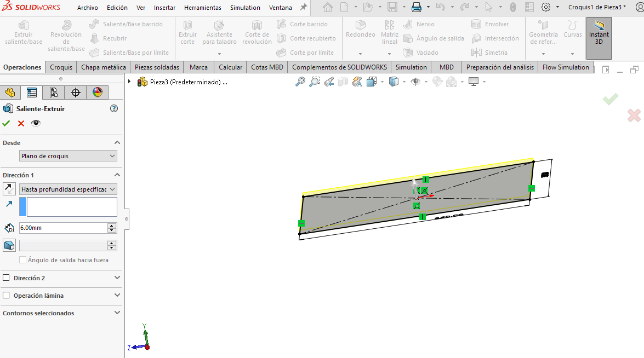Enable the Dirección 2 checkbox
The image size is (644, 358).
6,278
